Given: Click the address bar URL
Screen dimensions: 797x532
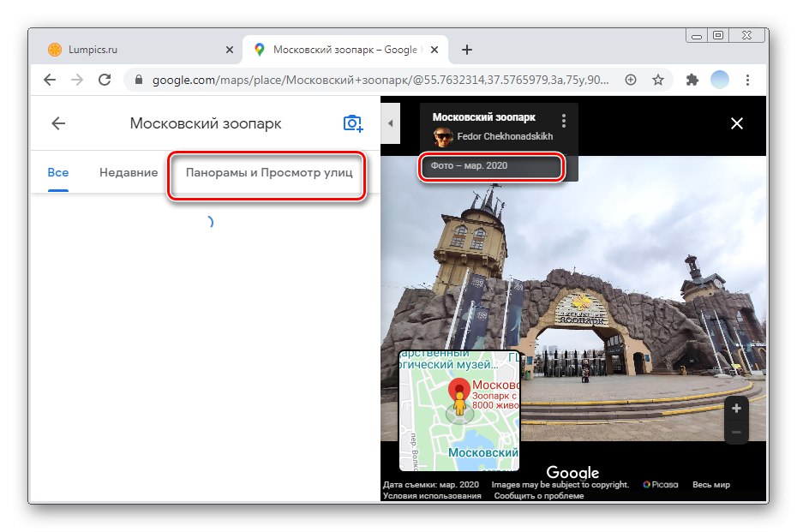Looking at the screenshot, I should (381, 80).
